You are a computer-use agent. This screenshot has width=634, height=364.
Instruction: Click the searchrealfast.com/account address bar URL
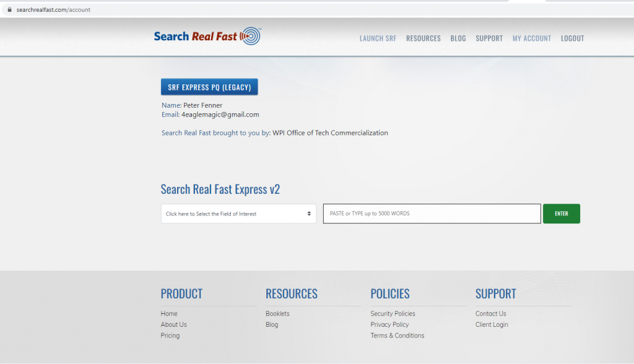(53, 10)
